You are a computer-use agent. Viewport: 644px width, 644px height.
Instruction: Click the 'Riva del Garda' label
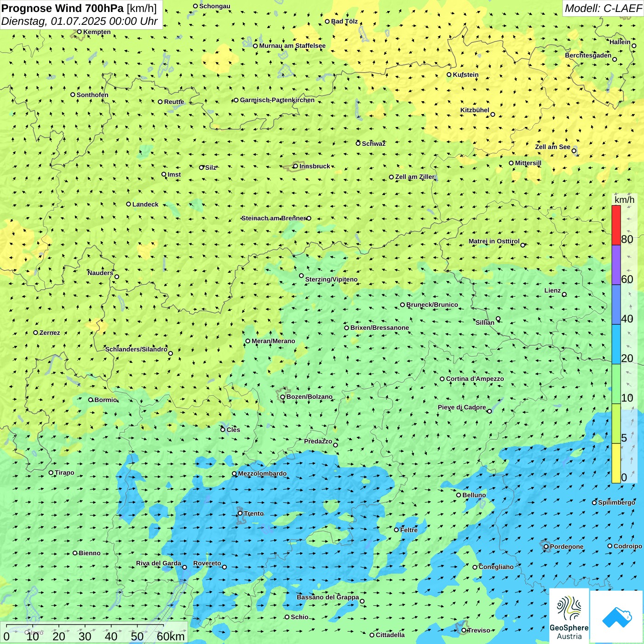159,563
